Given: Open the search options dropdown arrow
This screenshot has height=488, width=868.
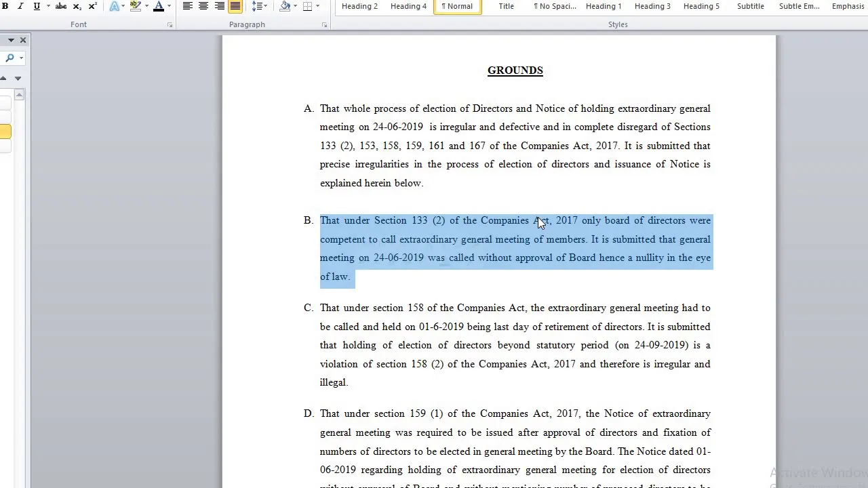Looking at the screenshot, I should pos(21,58).
